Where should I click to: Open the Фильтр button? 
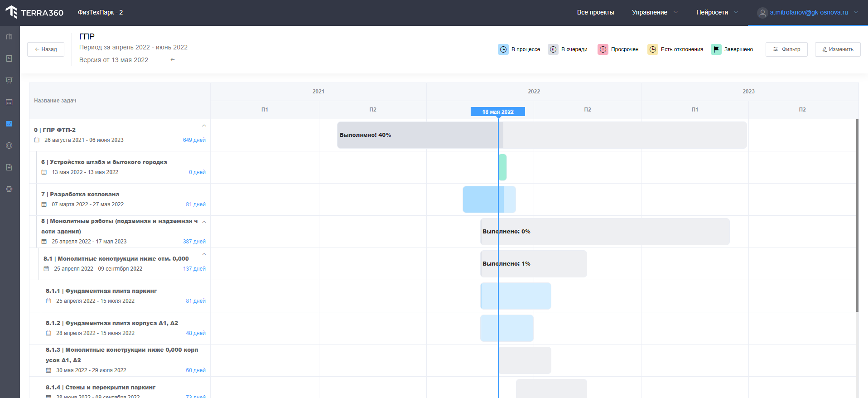pos(786,49)
